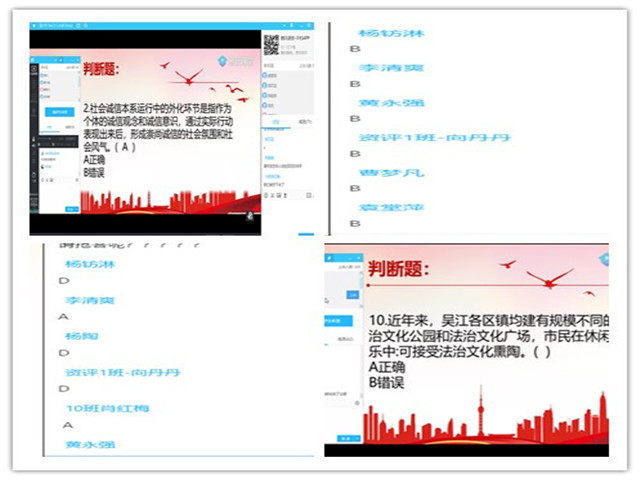This screenshot has width=640, height=480.
Task: Click the blue send button in bottom-right slide's left panel
Action: point(347,438)
